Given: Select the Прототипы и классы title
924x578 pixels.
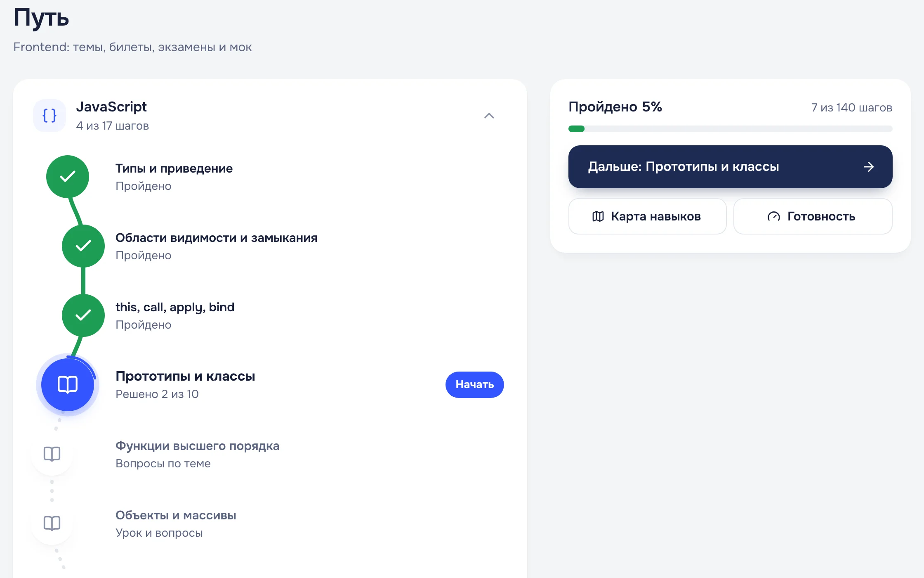Looking at the screenshot, I should pyautogui.click(x=185, y=376).
